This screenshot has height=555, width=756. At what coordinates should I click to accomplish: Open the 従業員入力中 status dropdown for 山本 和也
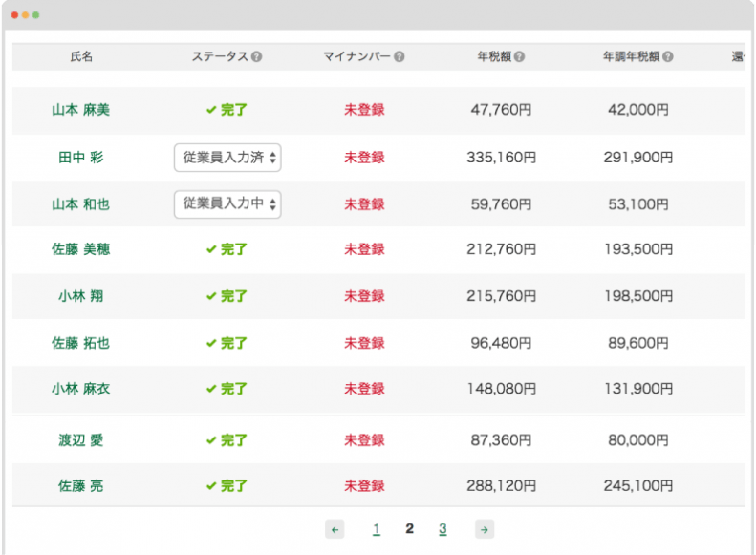pos(227,203)
